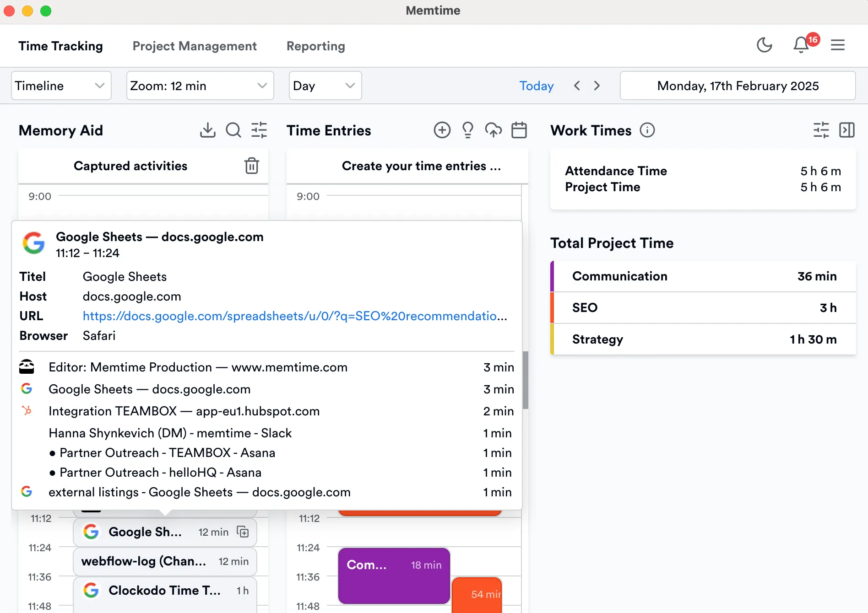Duplicate the Google Sheets activity block
The width and height of the screenshot is (868, 613).
click(x=243, y=532)
